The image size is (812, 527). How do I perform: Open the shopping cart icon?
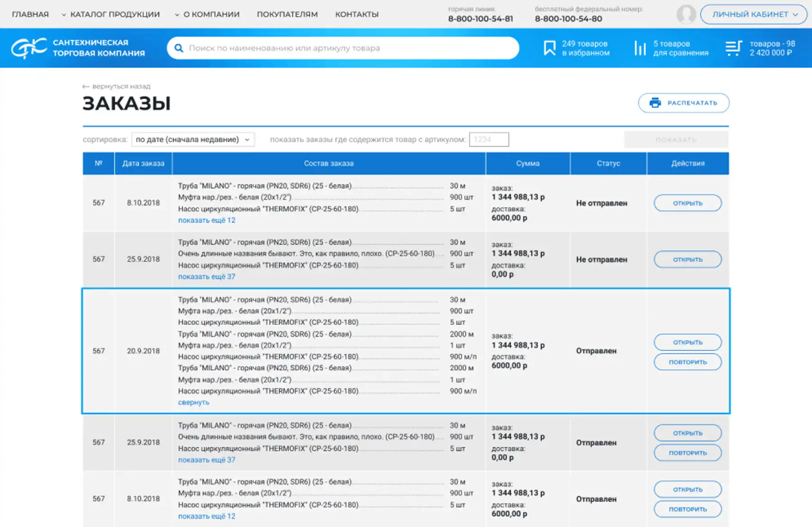pyautogui.click(x=734, y=48)
